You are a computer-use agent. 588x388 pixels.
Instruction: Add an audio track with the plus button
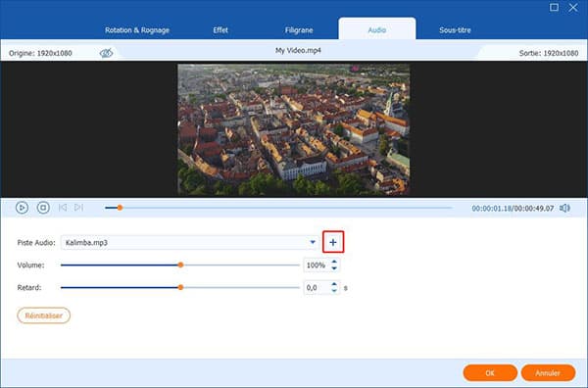(x=333, y=242)
